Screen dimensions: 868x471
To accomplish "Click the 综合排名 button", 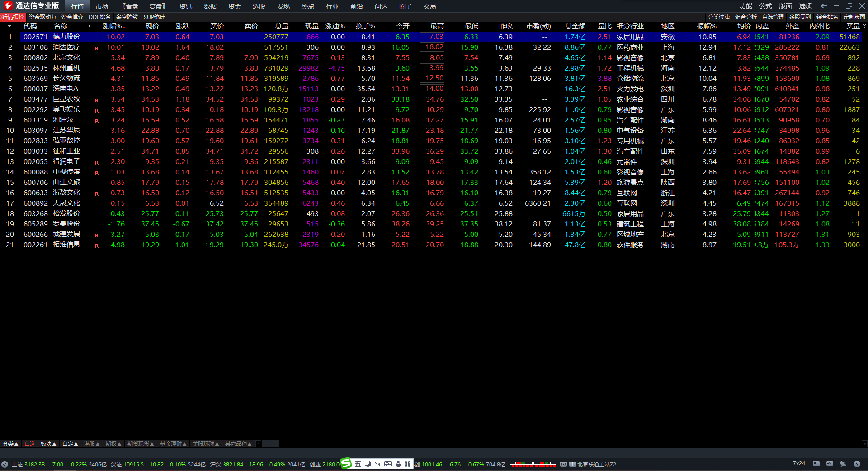I will 827,17.
